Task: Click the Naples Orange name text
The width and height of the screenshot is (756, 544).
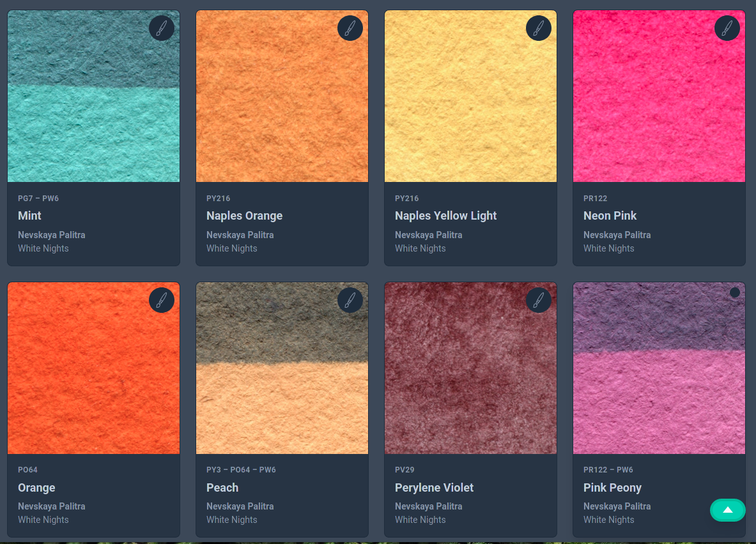Action: click(244, 216)
